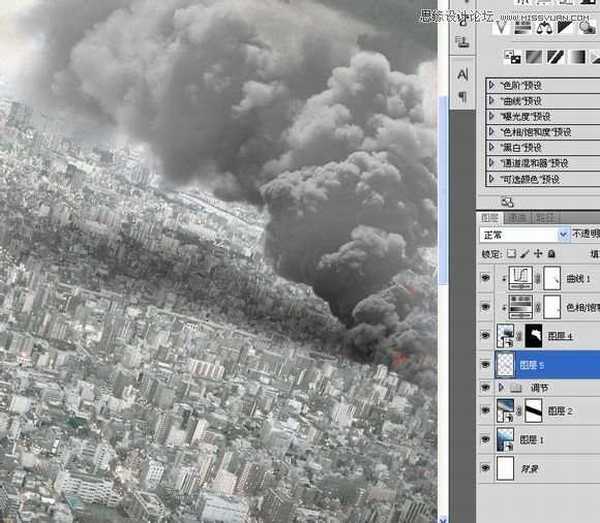This screenshot has height=523, width=600.
Task: Click the 图层 4 layer mask thumbnail
Action: 533,336
